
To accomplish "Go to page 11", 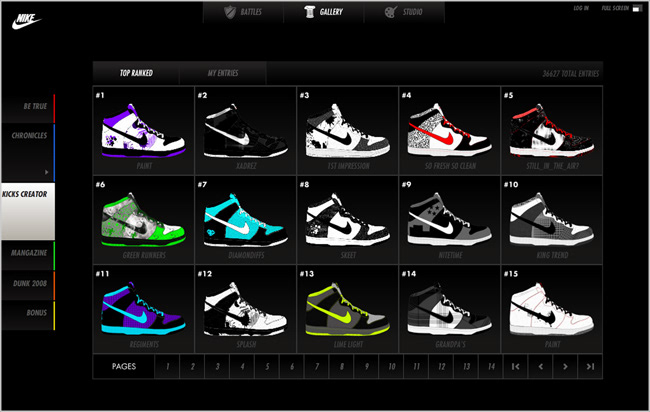I will [x=416, y=366].
